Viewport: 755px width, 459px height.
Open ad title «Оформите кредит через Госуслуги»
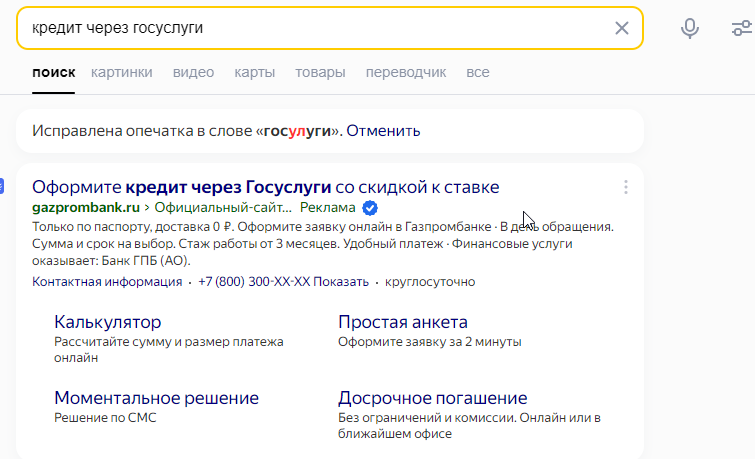point(266,187)
